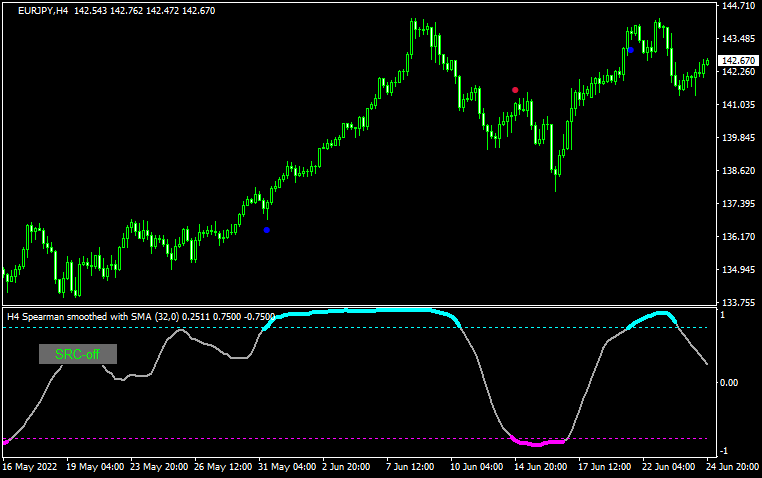Click the 16 May 2022 date label

[30, 467]
